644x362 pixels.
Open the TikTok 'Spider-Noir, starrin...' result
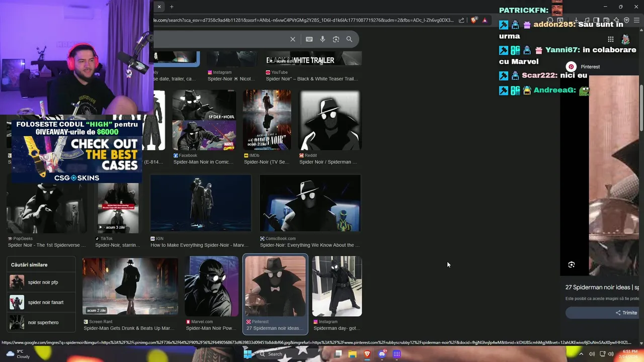point(118,208)
